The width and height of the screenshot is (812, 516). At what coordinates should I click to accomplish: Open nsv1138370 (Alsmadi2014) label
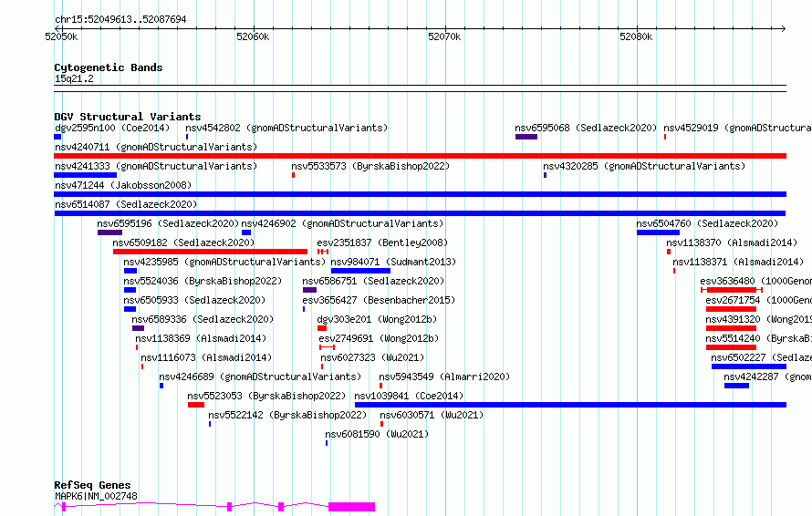(x=732, y=243)
